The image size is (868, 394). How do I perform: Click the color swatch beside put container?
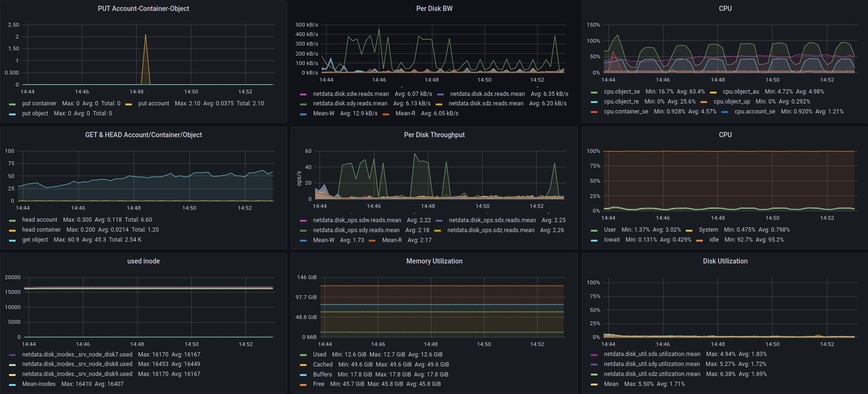click(12, 104)
